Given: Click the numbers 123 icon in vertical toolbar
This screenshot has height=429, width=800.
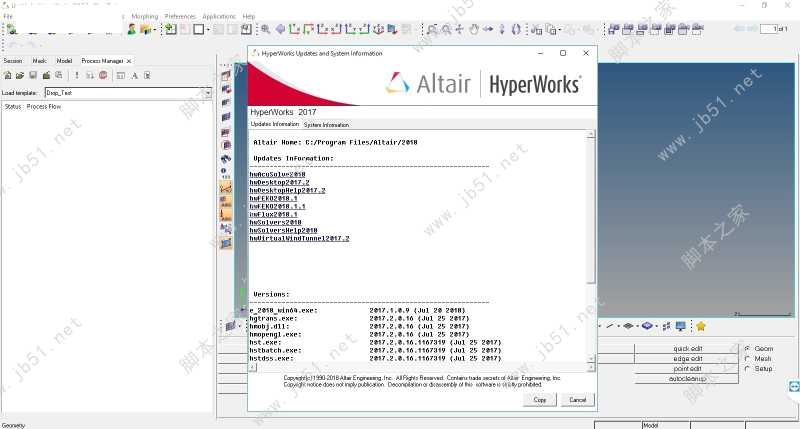Looking at the screenshot, I should coord(226,173).
